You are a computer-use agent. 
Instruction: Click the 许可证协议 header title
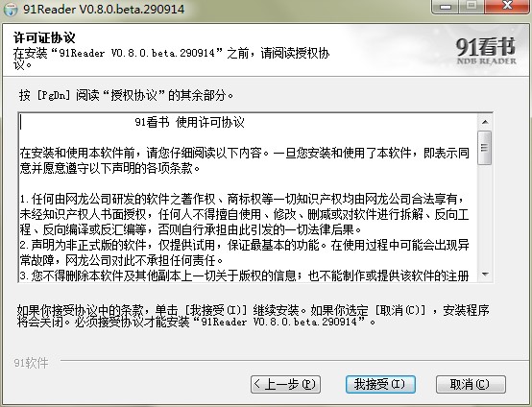click(44, 37)
